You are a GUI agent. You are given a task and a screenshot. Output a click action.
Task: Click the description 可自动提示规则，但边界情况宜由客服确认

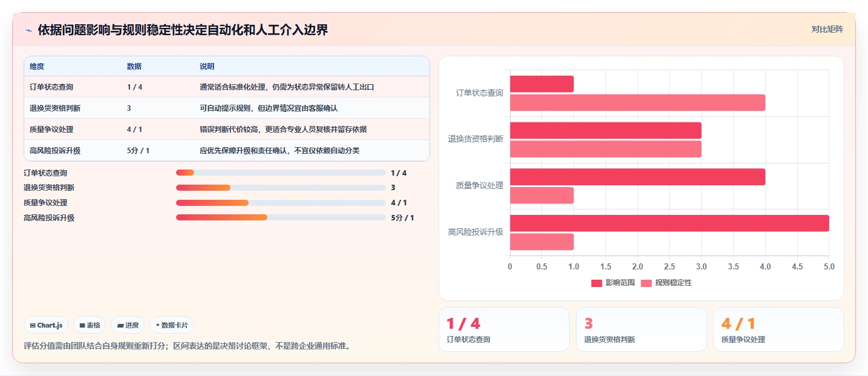pos(269,108)
